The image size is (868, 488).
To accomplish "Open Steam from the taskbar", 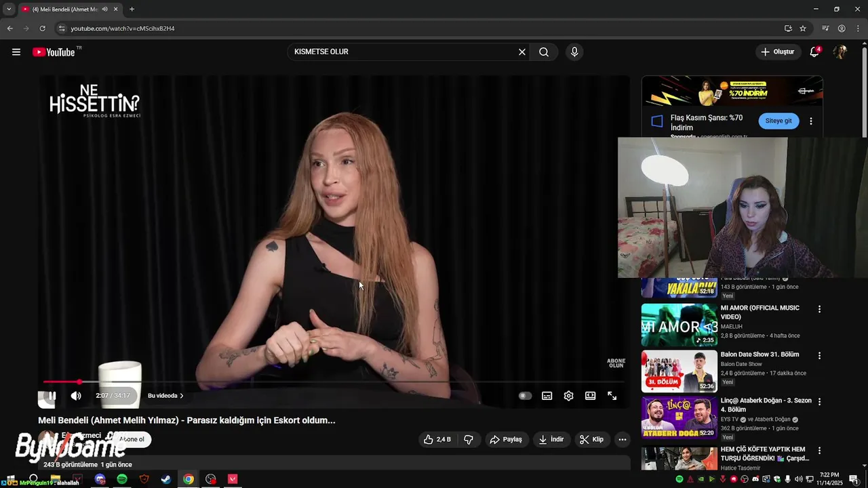I will [x=166, y=479].
